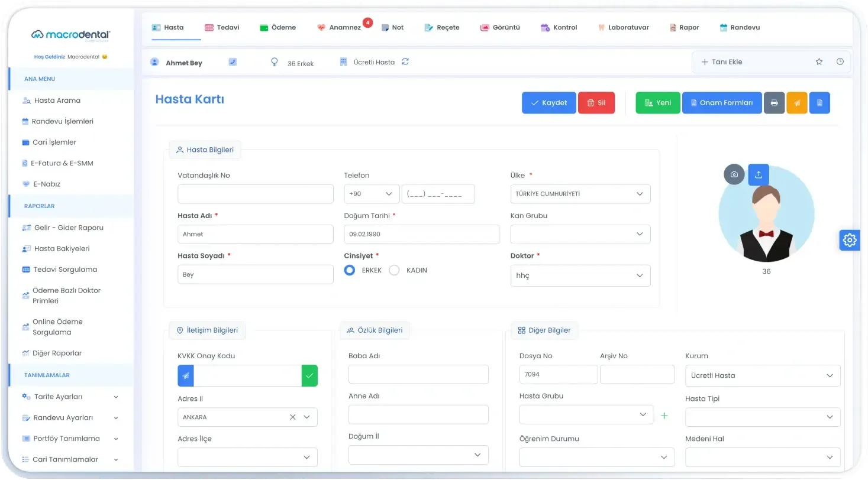Open the Hasta Grubu dropdown
Viewport: 868px width, 480px height.
(586, 414)
